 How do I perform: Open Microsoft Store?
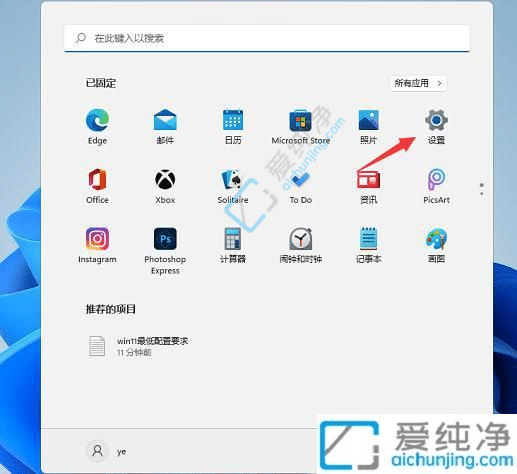point(301,127)
